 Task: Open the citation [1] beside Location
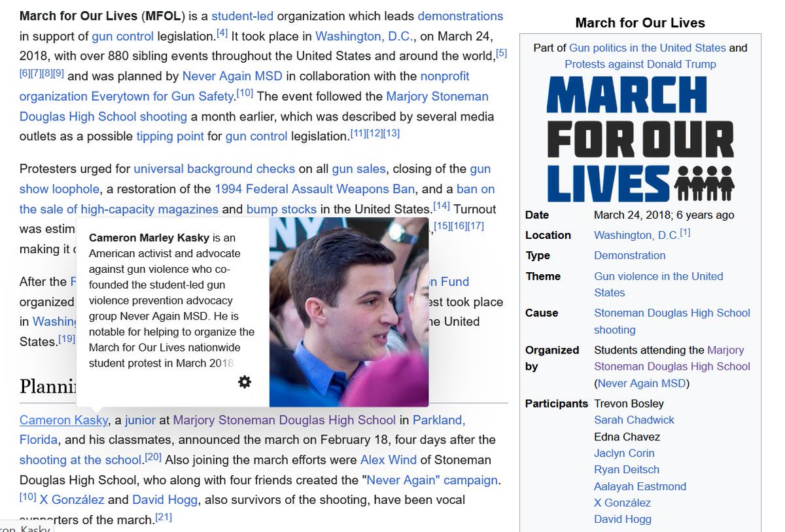click(x=685, y=232)
